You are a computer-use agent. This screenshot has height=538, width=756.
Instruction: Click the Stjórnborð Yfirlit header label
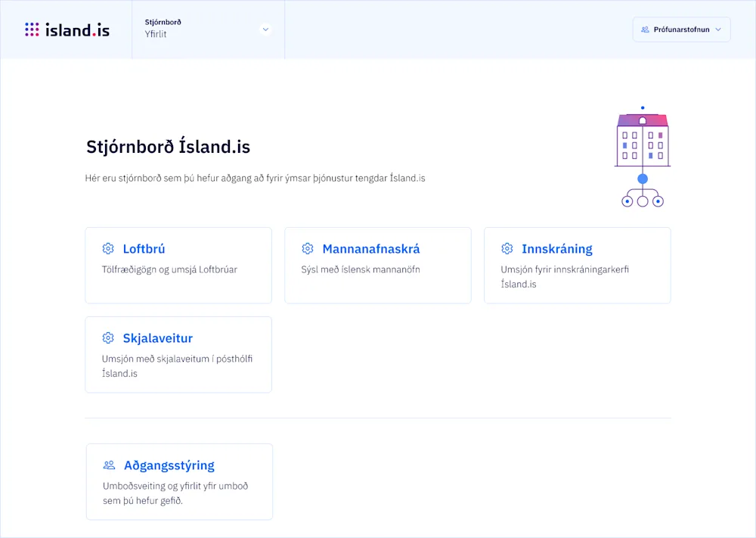[163, 29]
